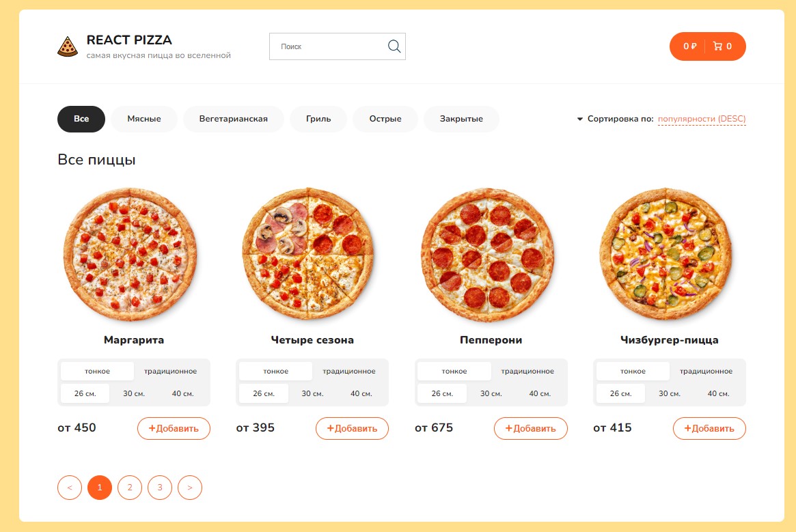
Task: Open the популярности (DESC) sort dropdown
Action: (x=702, y=119)
